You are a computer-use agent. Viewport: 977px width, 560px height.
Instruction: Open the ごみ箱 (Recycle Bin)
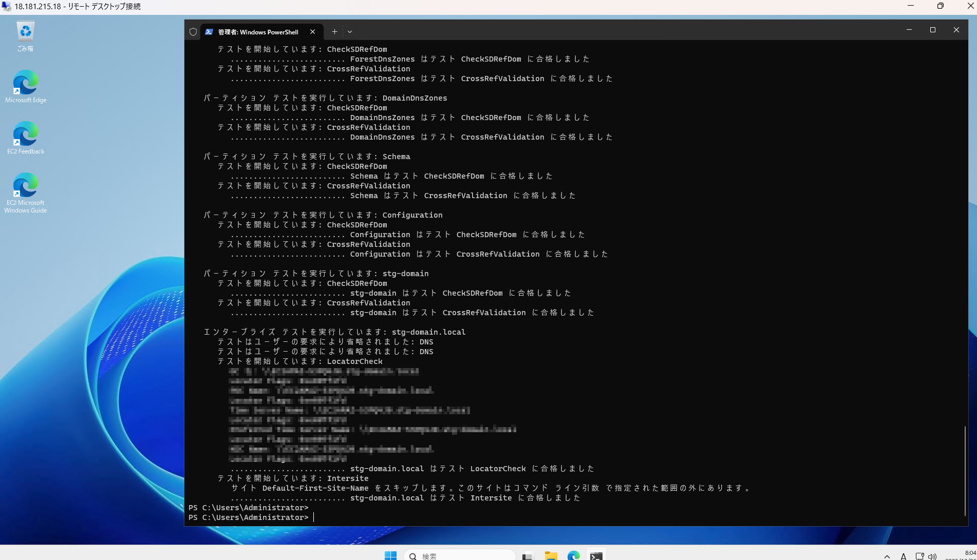(x=25, y=31)
